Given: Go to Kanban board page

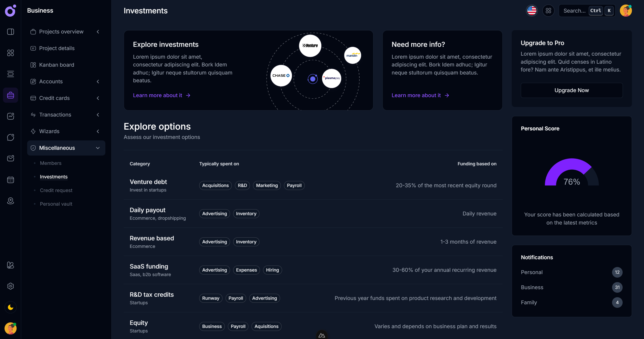Looking at the screenshot, I should point(57,65).
